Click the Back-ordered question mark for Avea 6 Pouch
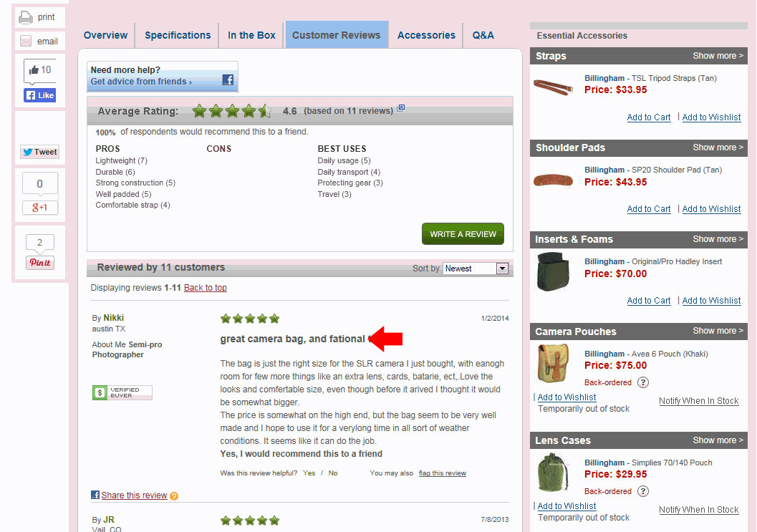 tap(642, 382)
